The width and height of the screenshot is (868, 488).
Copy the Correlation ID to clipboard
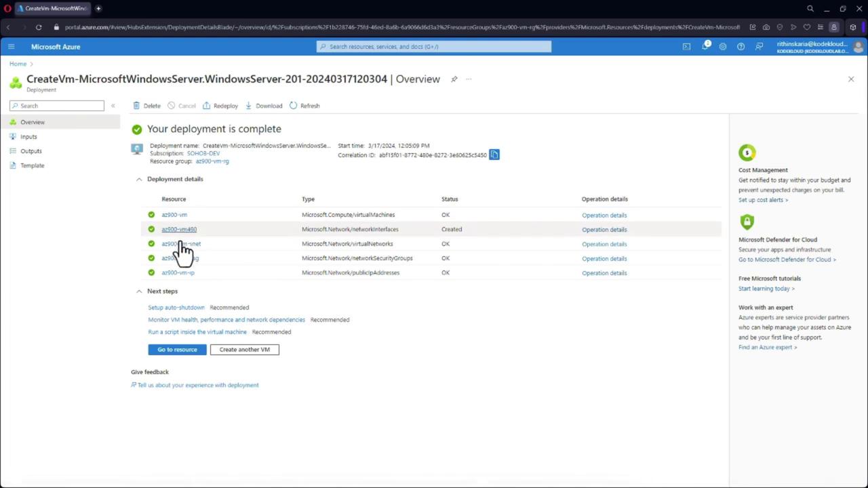[x=494, y=155]
